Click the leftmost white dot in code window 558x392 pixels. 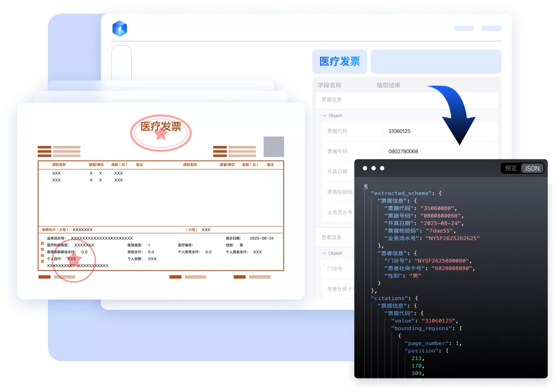coord(365,168)
